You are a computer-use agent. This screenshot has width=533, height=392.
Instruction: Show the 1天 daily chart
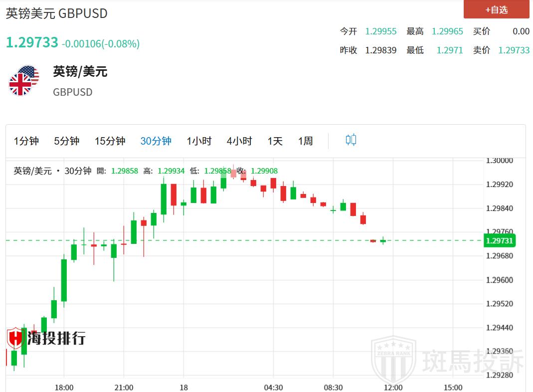point(275,141)
